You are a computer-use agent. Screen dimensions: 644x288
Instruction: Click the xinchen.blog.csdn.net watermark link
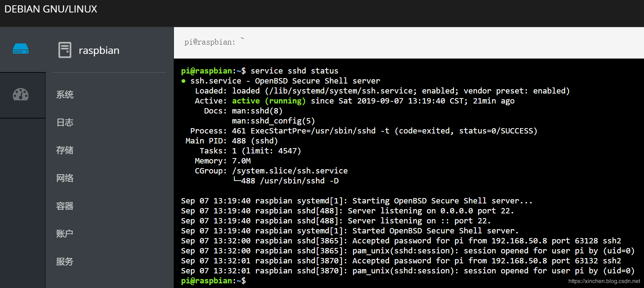[x=604, y=281]
